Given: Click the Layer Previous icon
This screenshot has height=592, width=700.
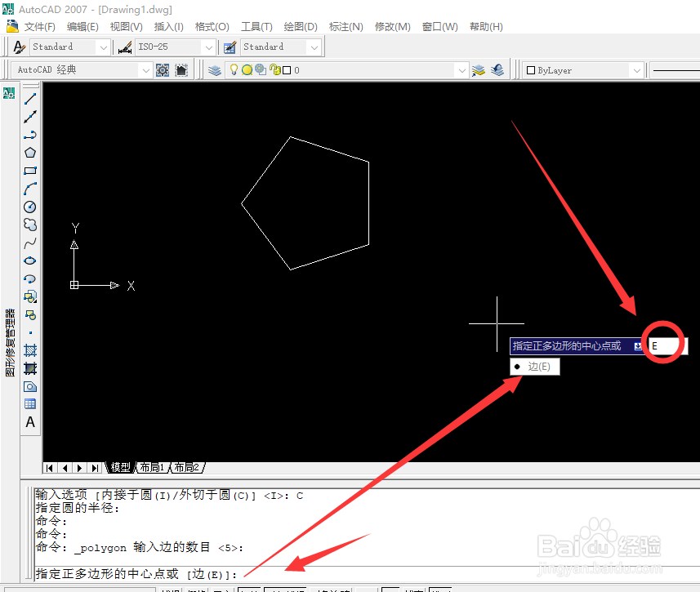Looking at the screenshot, I should tap(497, 70).
